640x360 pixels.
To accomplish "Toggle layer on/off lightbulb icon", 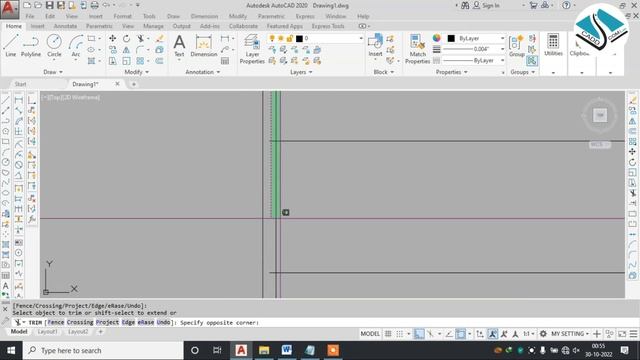I will point(272,38).
